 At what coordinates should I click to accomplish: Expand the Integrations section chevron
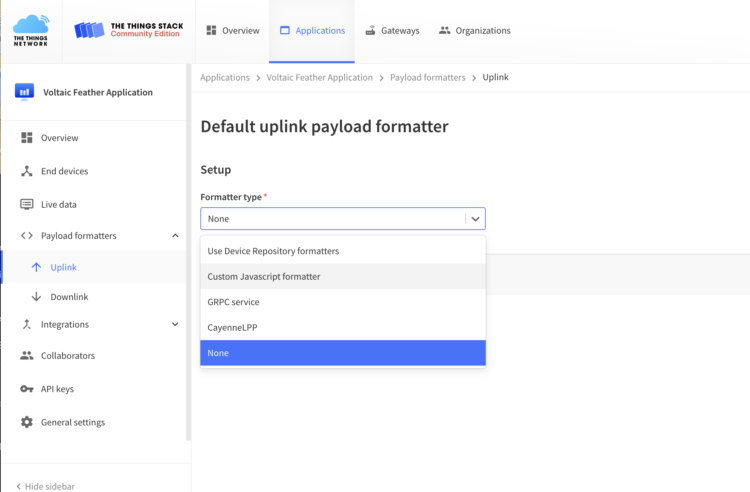pos(176,324)
